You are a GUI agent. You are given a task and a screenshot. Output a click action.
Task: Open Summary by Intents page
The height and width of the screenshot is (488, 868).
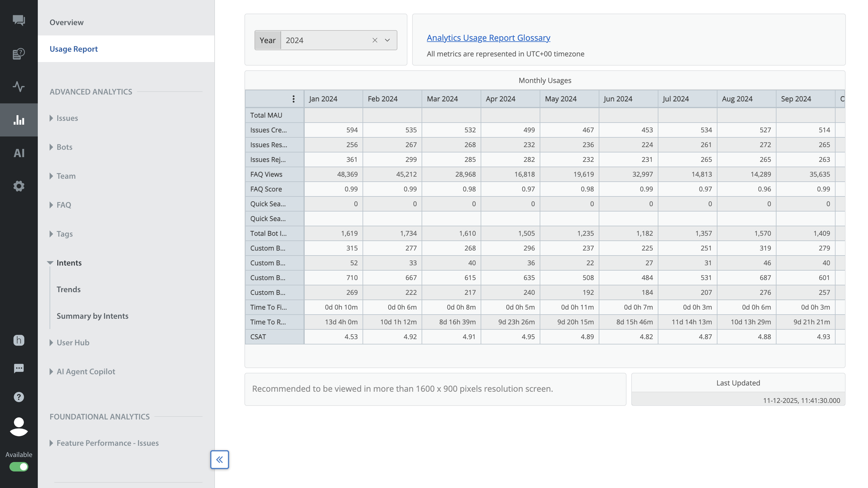92,316
